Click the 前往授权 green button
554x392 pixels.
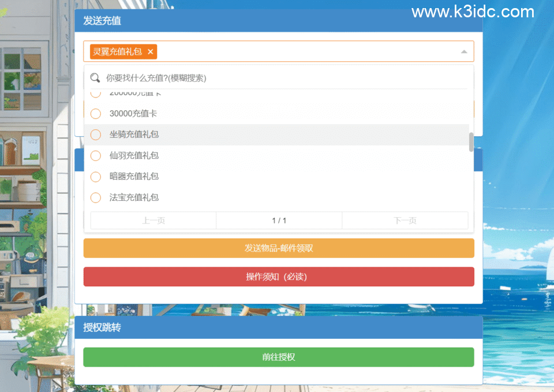[x=279, y=357]
